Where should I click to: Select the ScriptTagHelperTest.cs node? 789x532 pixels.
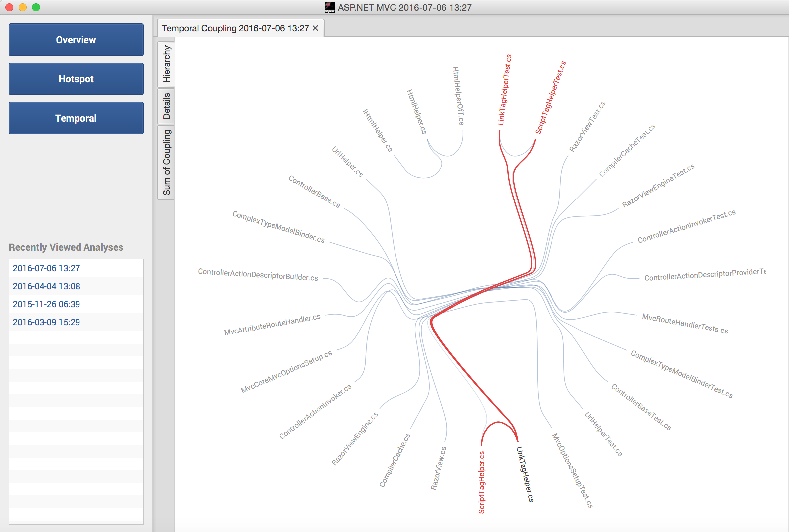pos(551,98)
